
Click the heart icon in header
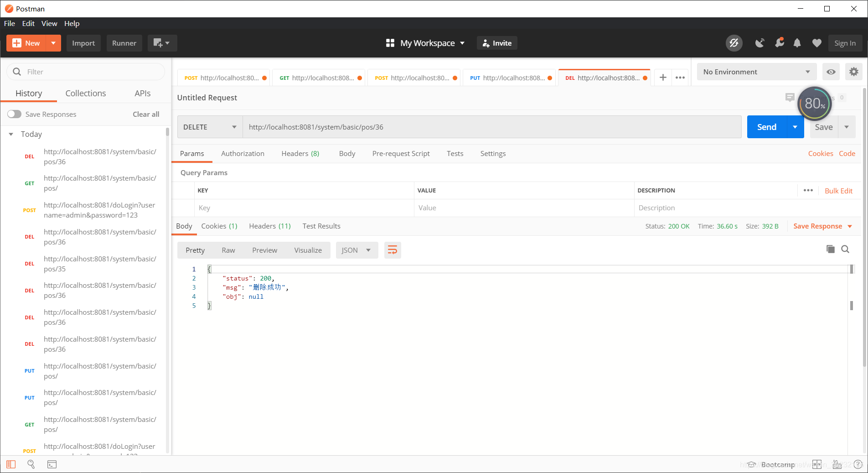(x=816, y=43)
